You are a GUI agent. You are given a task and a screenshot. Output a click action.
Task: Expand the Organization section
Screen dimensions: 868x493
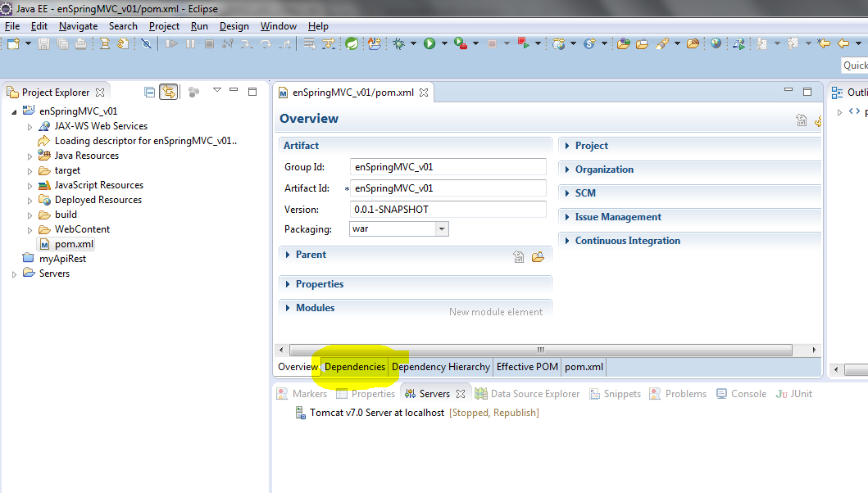(567, 170)
